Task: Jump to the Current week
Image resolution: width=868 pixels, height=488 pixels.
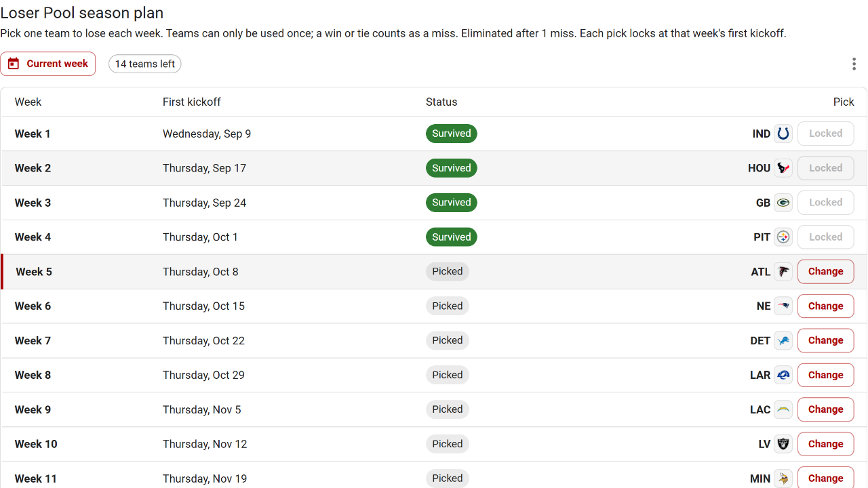Action: [x=48, y=64]
